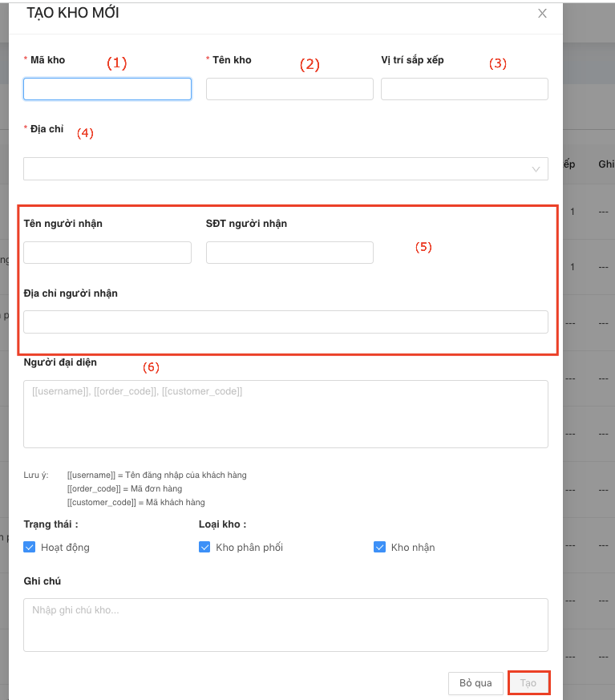615x700 pixels.
Task: Click the Tạo button
Action: coord(528,683)
